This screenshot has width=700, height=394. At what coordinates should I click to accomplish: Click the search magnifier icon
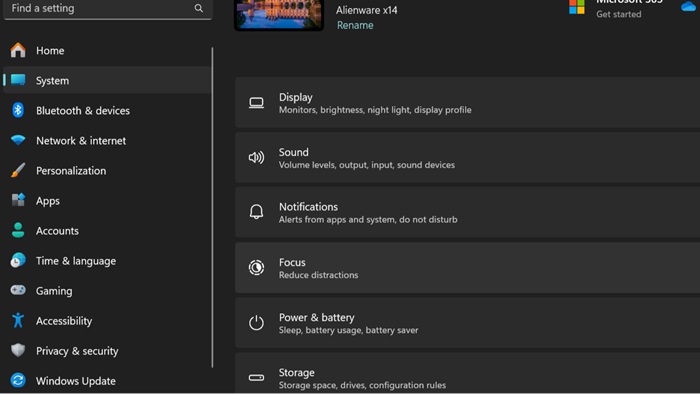click(x=199, y=8)
